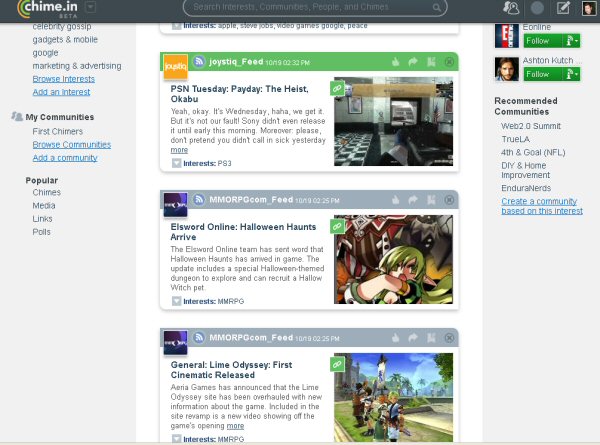Open the profile avatar in the header
This screenshot has height=445, width=600.
click(589, 8)
